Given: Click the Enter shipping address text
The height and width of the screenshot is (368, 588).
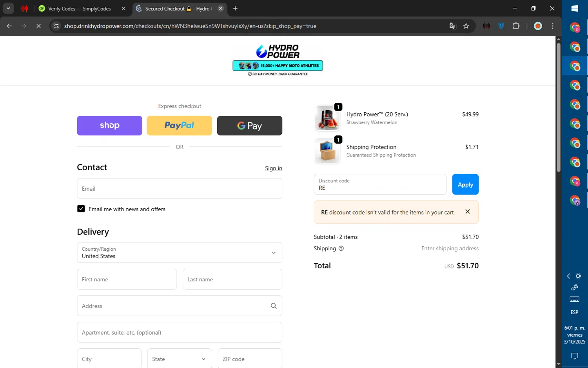Looking at the screenshot, I should point(450,248).
